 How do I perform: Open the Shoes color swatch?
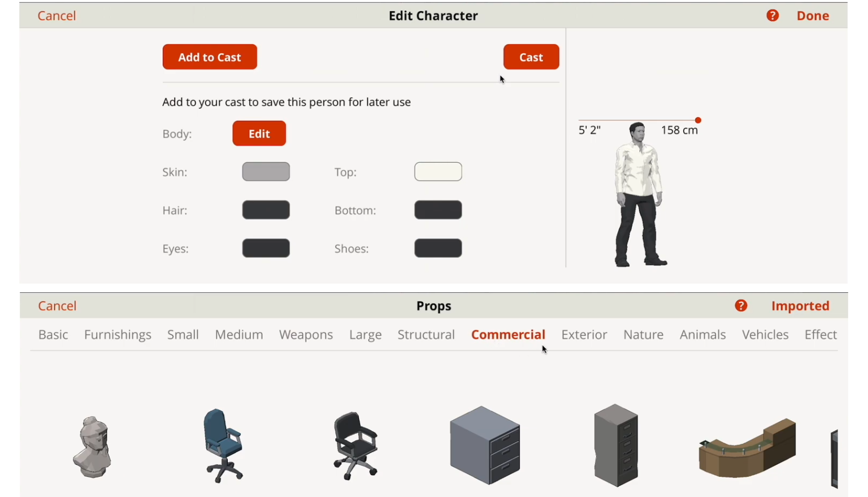click(438, 248)
